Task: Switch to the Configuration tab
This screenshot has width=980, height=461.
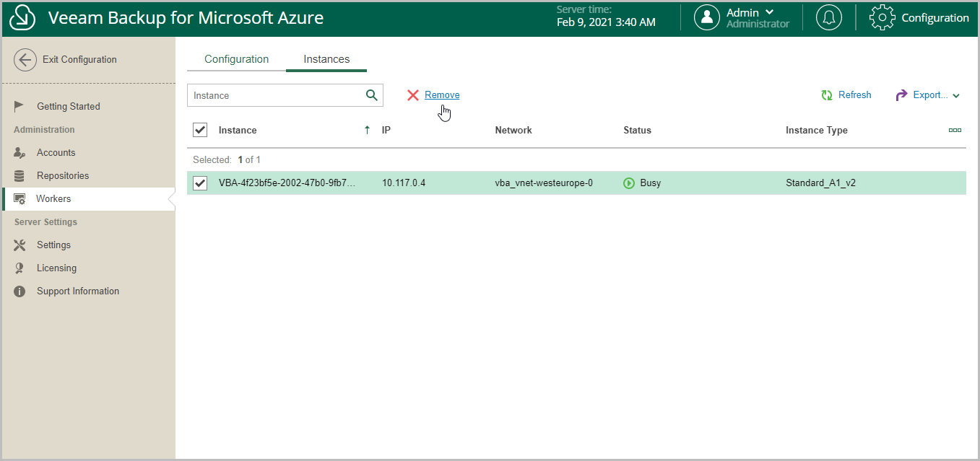Action: click(x=237, y=59)
